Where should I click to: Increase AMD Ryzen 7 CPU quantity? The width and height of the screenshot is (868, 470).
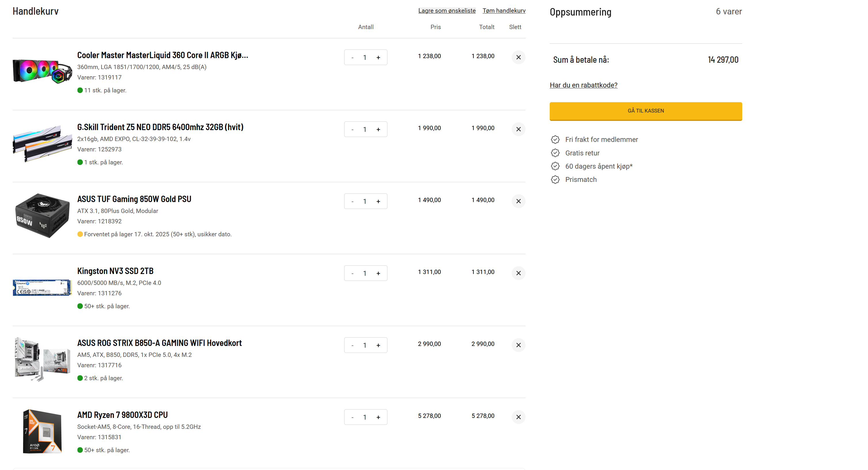pos(378,417)
